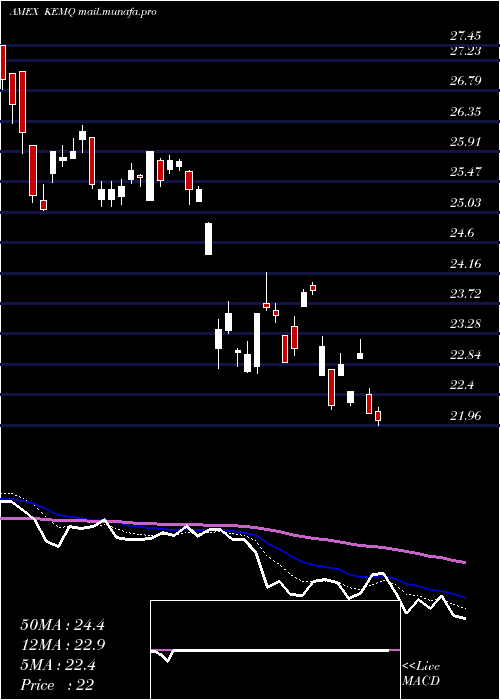Click the last red candlestick near 21.96
Viewport: 500px width, 700px height.
pyautogui.click(x=378, y=416)
